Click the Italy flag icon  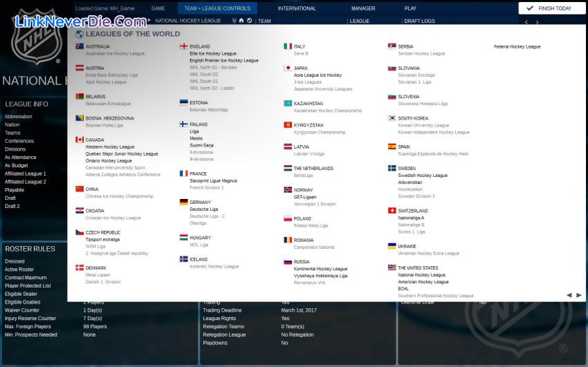point(288,46)
